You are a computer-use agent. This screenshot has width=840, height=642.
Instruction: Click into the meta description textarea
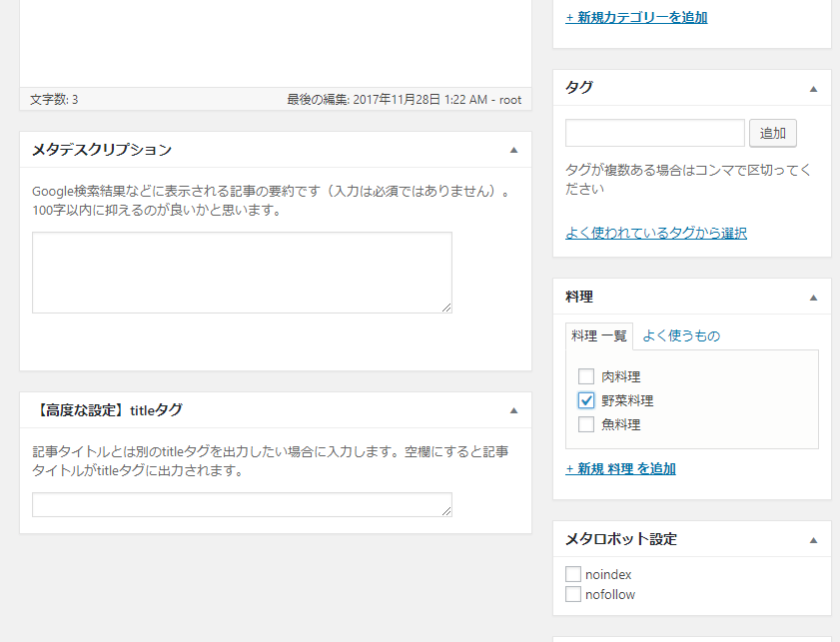click(x=241, y=272)
